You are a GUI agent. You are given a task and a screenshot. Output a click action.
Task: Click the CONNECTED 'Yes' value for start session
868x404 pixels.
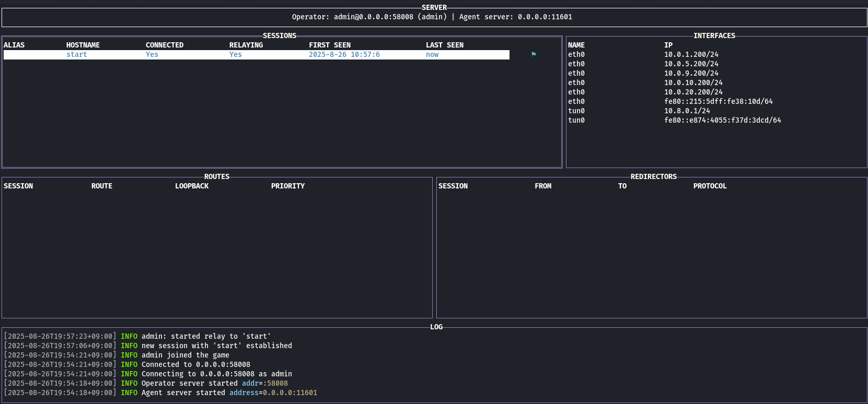point(152,55)
